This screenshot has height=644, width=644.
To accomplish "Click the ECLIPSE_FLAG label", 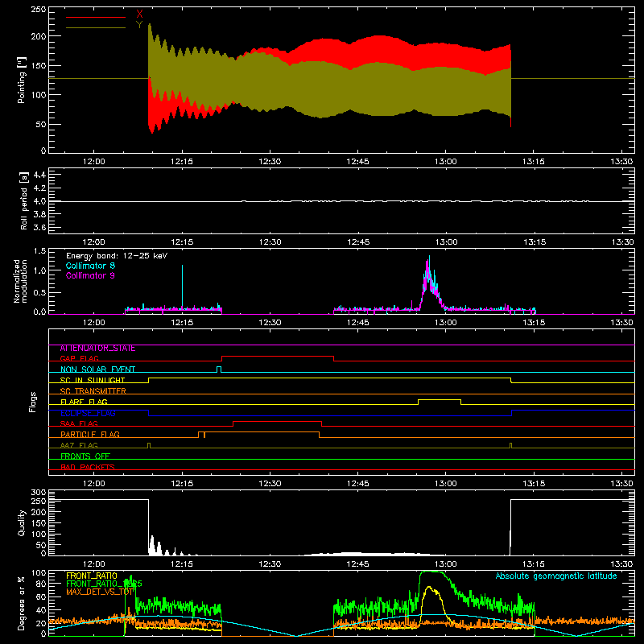I will (x=89, y=413).
